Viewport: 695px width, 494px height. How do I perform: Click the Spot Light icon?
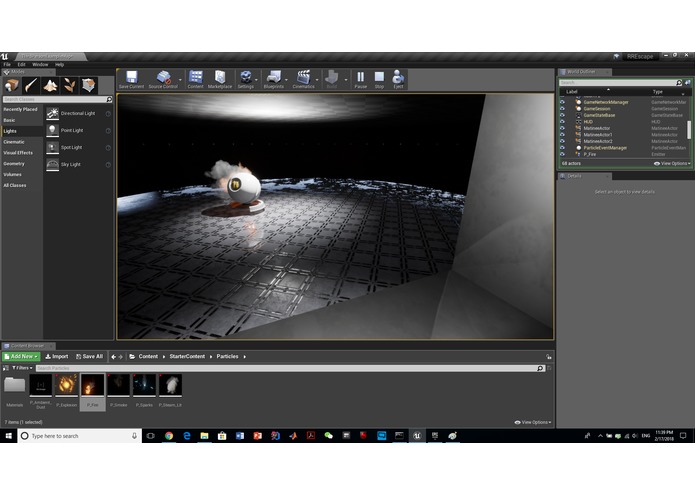coord(52,147)
